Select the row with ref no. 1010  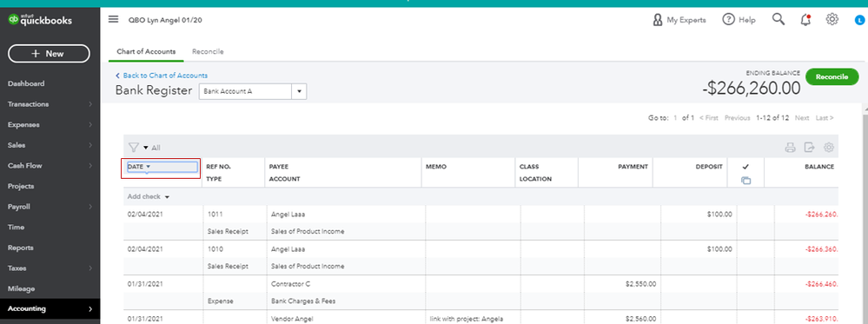(480, 257)
